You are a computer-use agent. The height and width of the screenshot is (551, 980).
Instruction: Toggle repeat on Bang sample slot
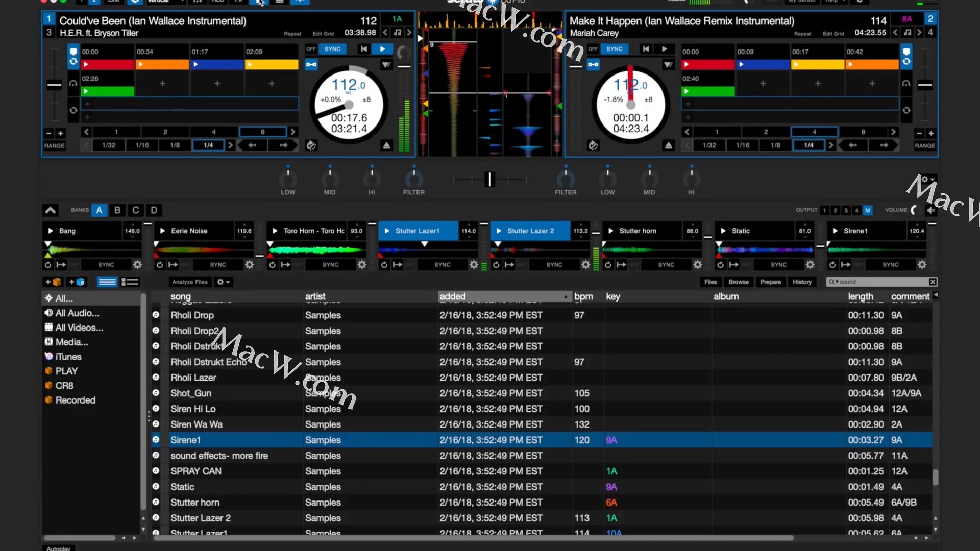[47, 265]
